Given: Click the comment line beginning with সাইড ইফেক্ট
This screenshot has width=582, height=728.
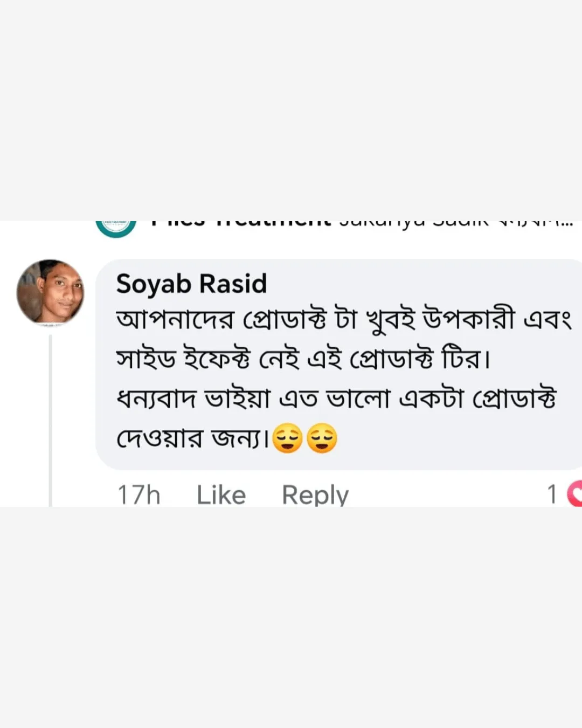Looking at the screenshot, I should click(303, 359).
